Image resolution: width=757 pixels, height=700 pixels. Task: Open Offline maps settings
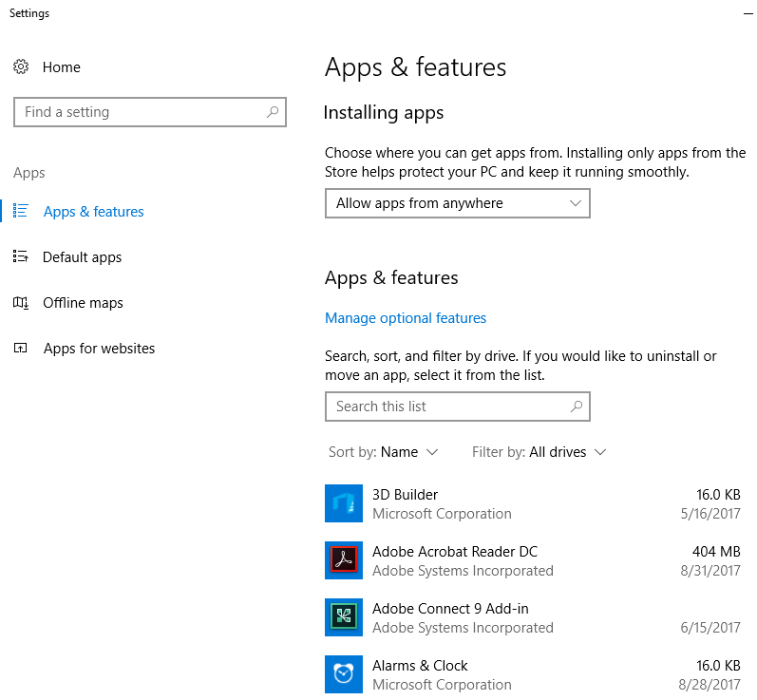[83, 303]
